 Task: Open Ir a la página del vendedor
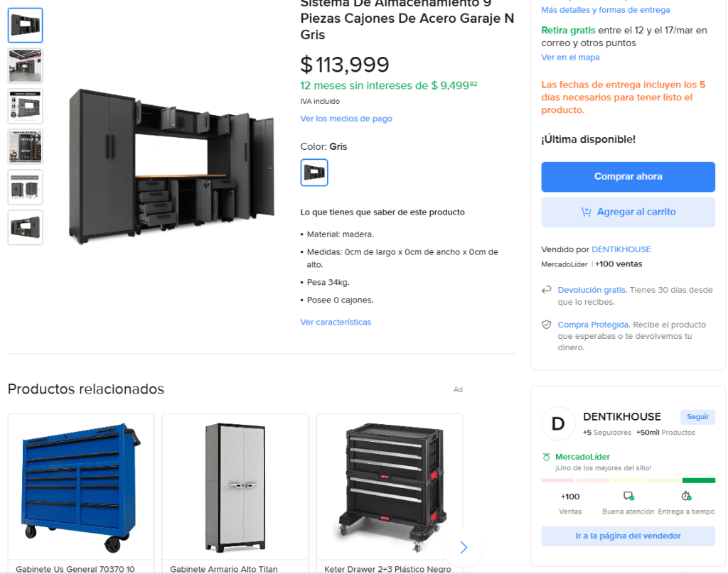(628, 536)
